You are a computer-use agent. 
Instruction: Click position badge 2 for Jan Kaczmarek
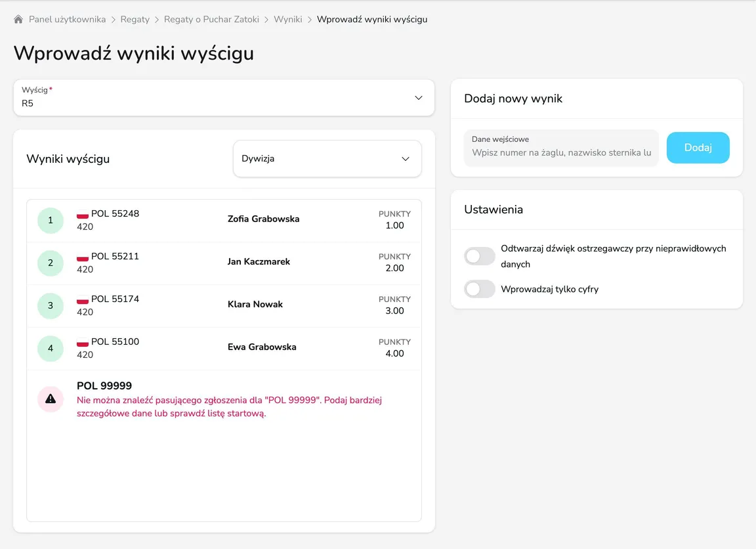[x=51, y=263]
